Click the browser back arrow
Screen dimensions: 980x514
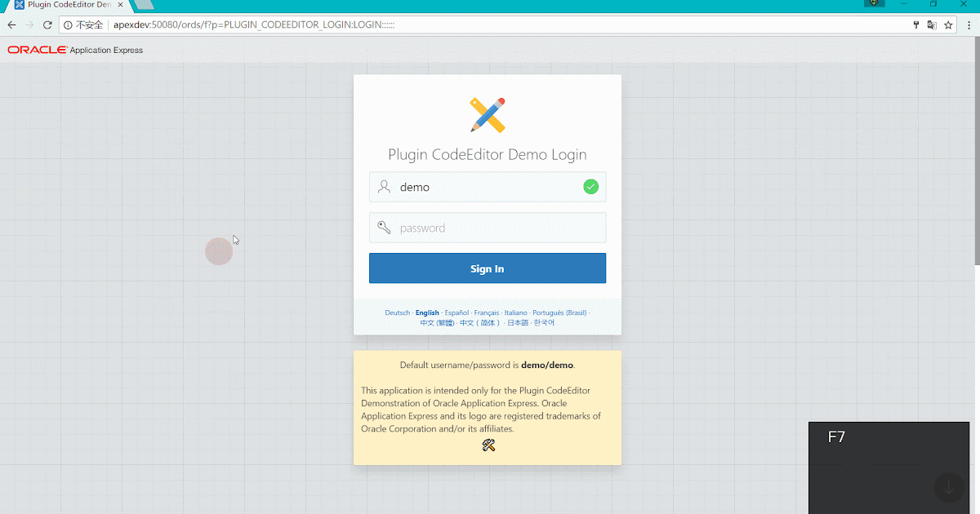pos(11,24)
